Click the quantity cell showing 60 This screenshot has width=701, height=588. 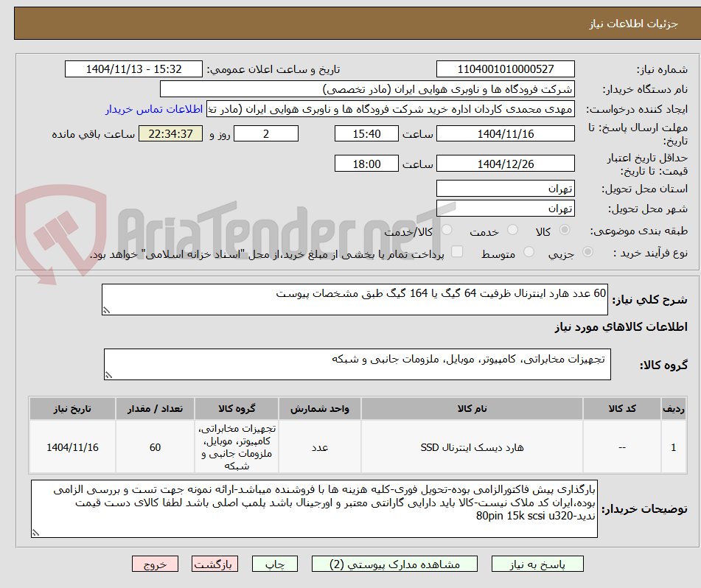coord(155,447)
